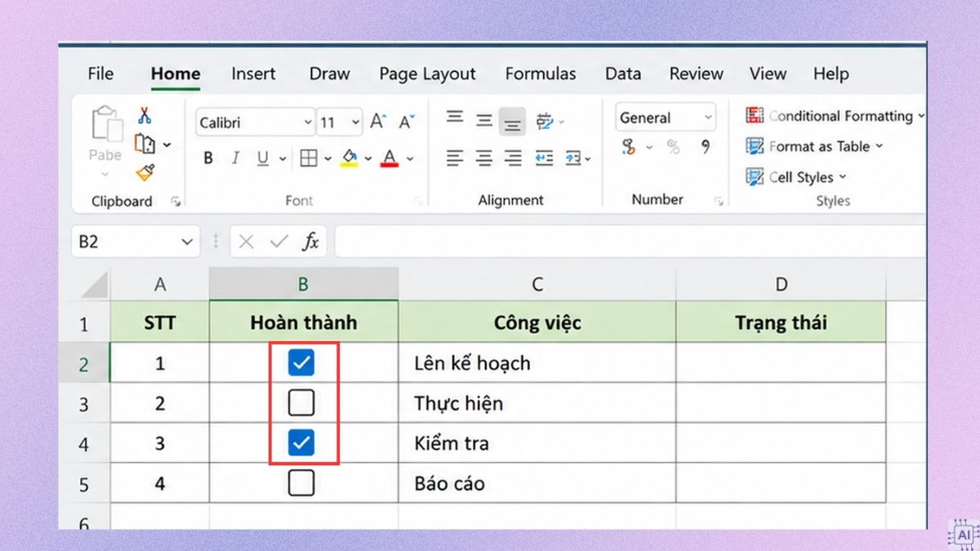Apply Middle Align to the cell

pos(484,121)
